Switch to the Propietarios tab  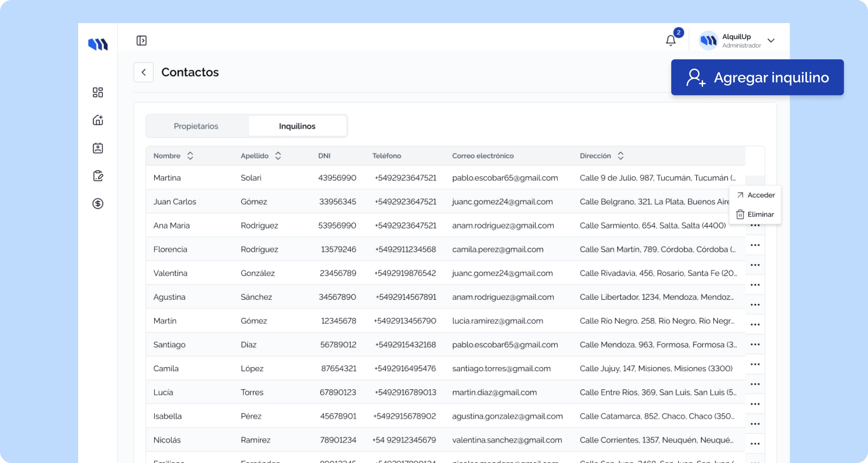click(196, 126)
